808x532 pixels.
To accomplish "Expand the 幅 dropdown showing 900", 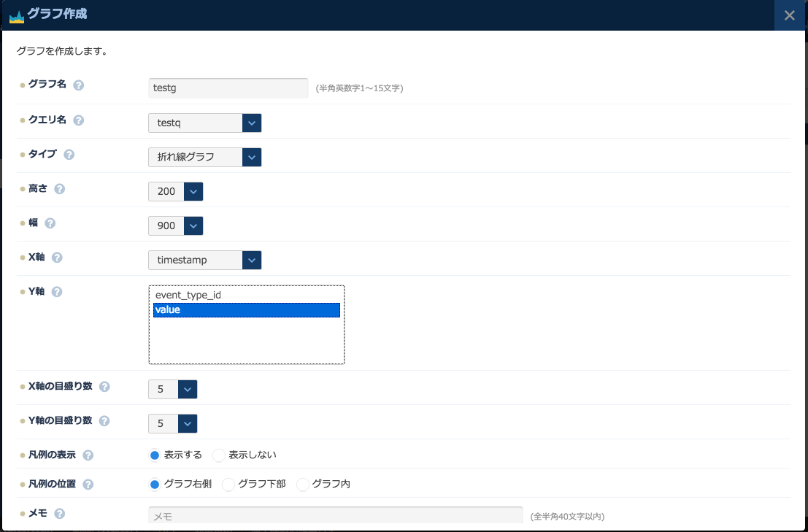I will click(x=176, y=225).
